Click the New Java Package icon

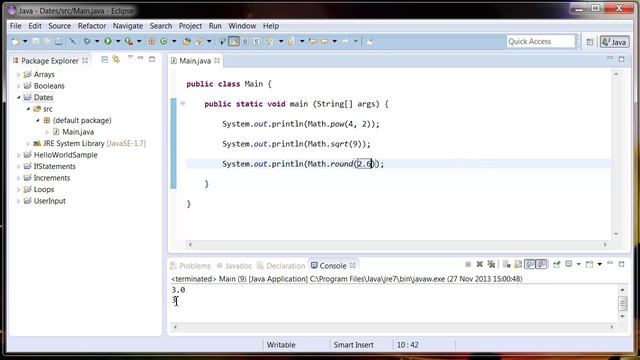tap(151, 41)
